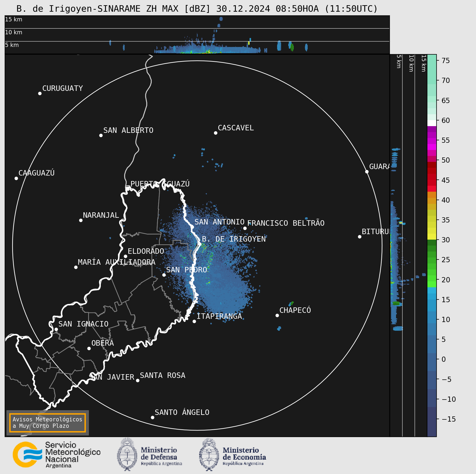Click the ELDORADO city marker dot
Screen dimensions: 476x474
125,256
